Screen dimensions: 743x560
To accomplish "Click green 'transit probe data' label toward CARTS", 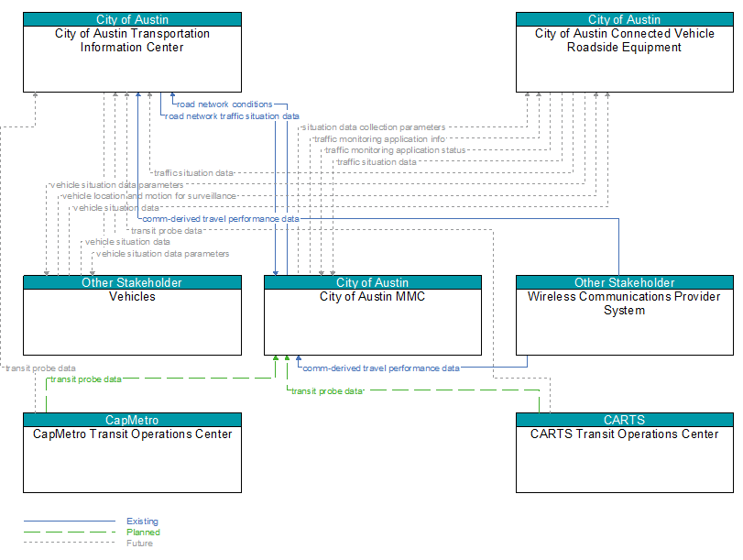I will point(327,391).
